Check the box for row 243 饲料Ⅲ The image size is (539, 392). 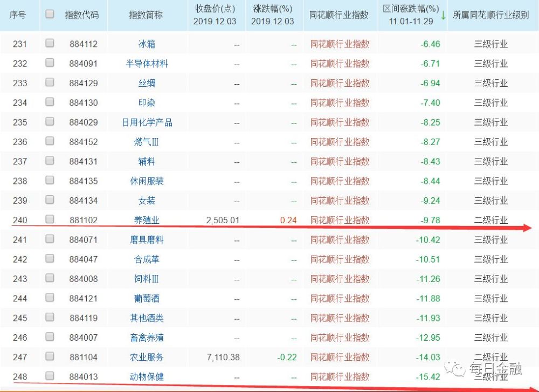click(x=50, y=278)
